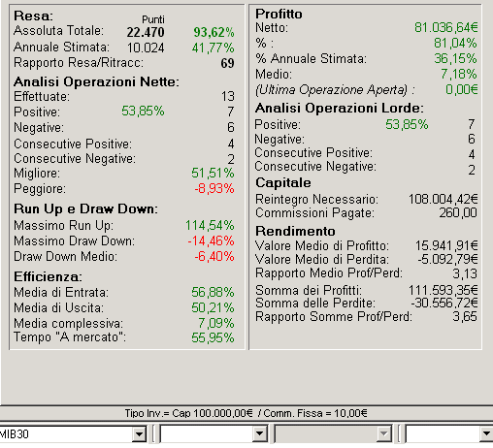Click the Profitto Netto value 81.036,64€

pos(446,27)
